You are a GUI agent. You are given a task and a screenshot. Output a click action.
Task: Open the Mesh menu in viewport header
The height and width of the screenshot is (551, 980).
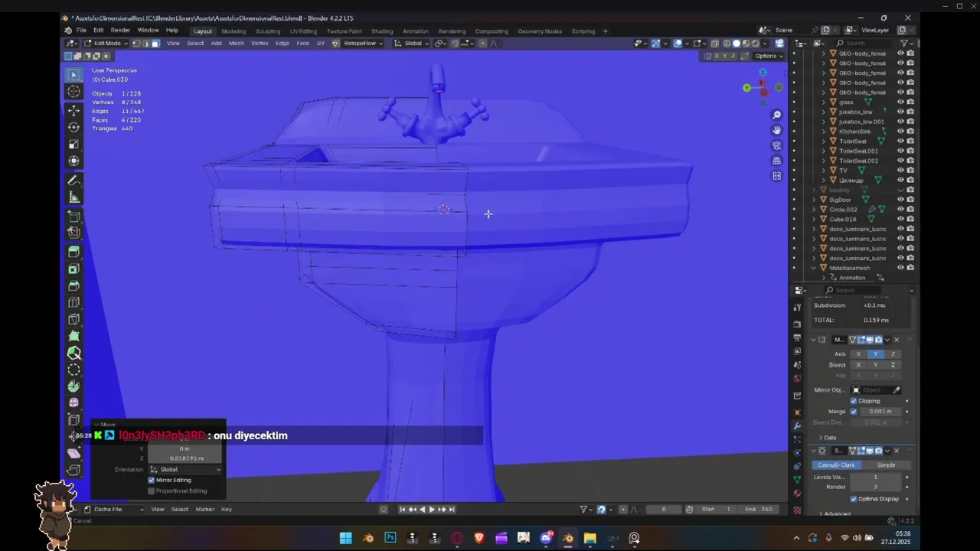tap(237, 44)
